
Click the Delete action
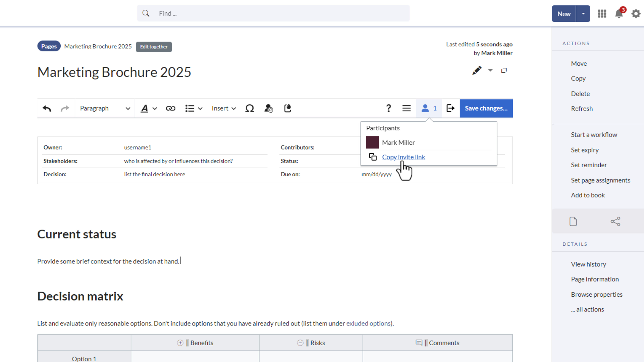click(x=580, y=94)
